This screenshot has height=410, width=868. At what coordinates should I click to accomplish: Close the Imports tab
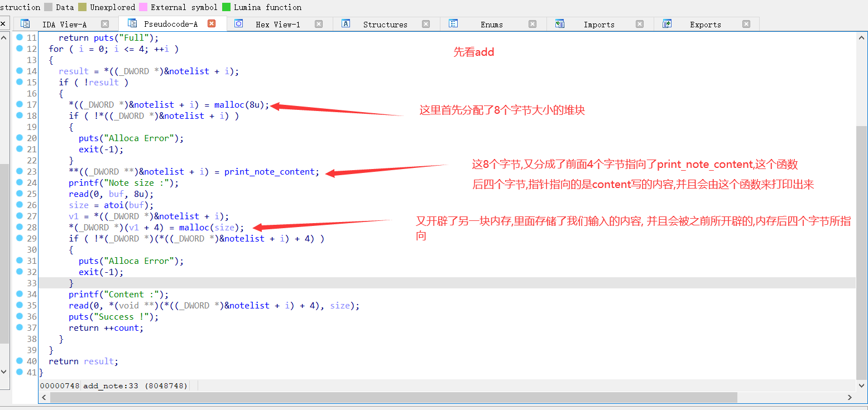tap(640, 24)
